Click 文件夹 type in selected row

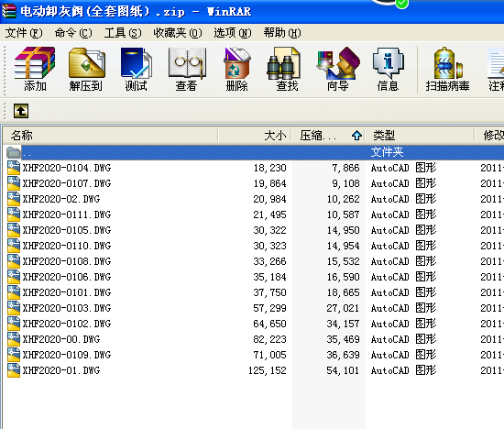[x=387, y=152]
